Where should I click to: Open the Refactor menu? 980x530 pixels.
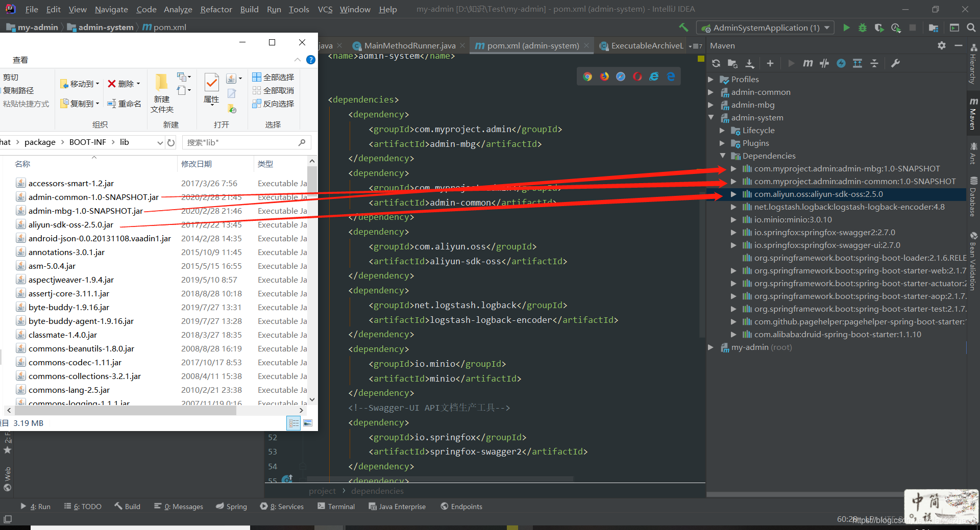pyautogui.click(x=216, y=9)
